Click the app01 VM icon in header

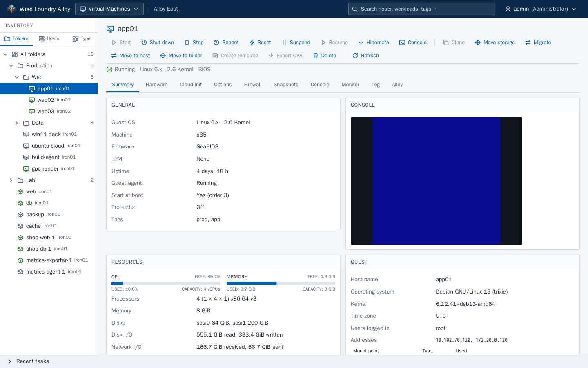click(x=110, y=29)
